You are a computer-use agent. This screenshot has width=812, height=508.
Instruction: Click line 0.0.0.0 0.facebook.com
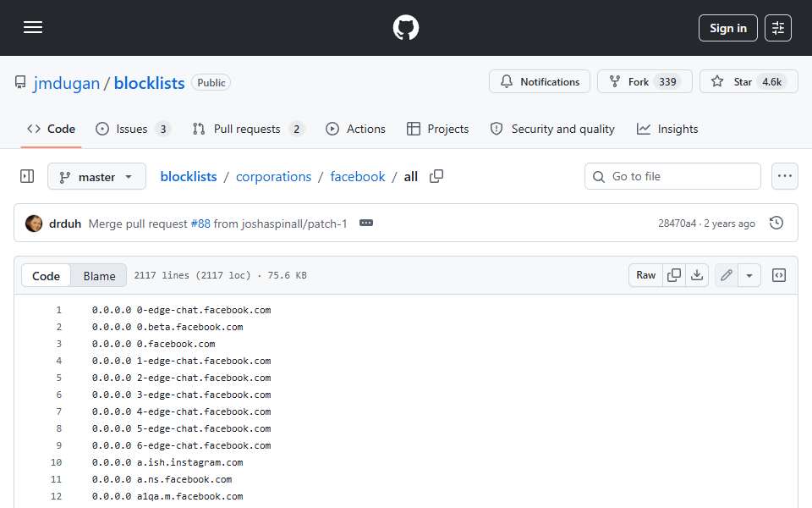[x=153, y=345]
